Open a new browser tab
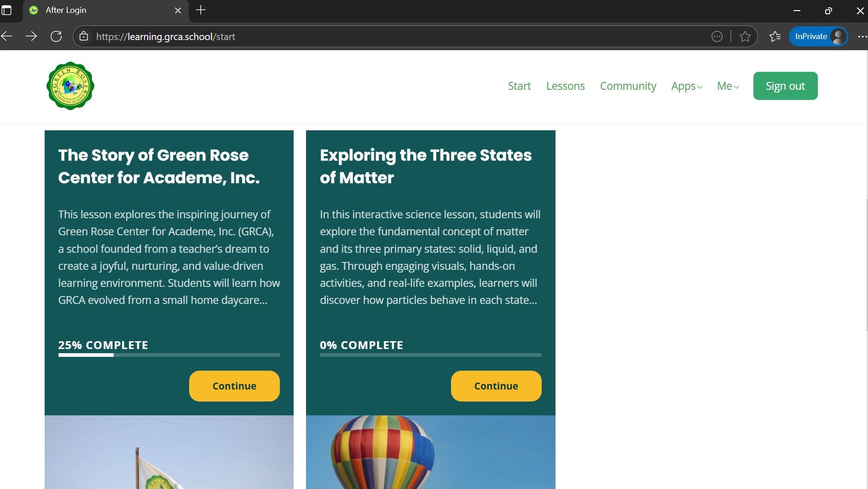The width and height of the screenshot is (868, 489). (x=201, y=10)
